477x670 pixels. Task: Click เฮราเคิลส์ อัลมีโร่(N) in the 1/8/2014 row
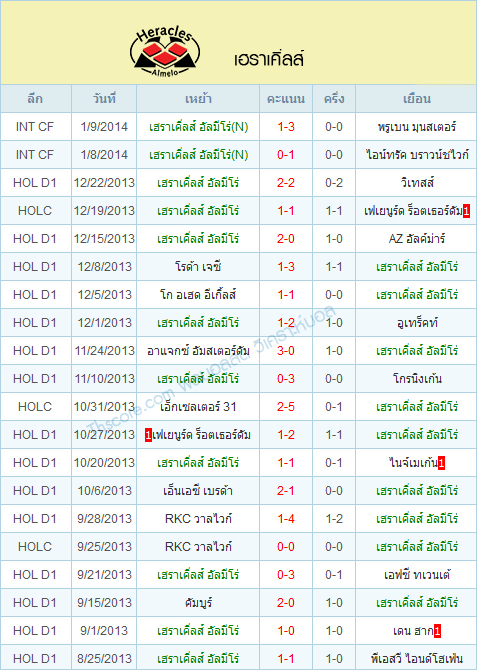(198, 155)
